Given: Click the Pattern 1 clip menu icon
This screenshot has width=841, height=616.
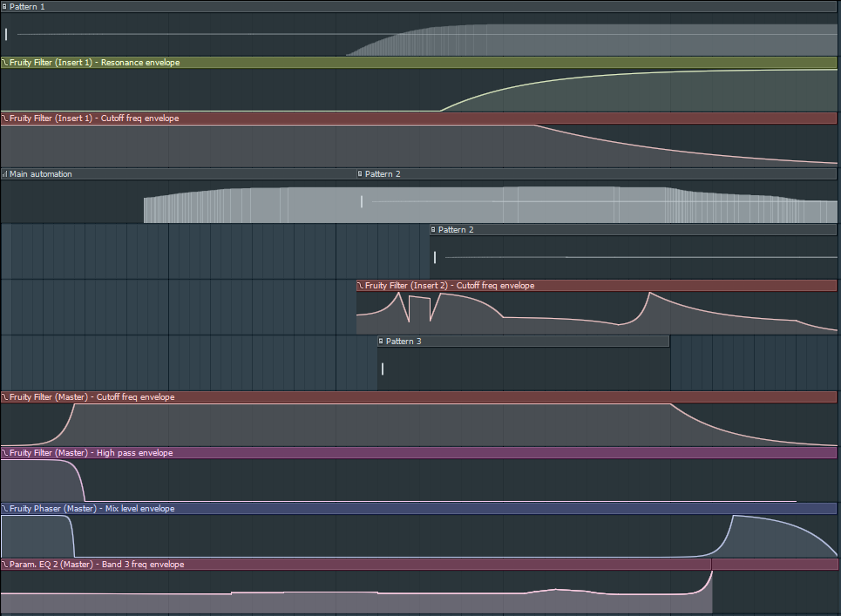Looking at the screenshot, I should [4, 6].
